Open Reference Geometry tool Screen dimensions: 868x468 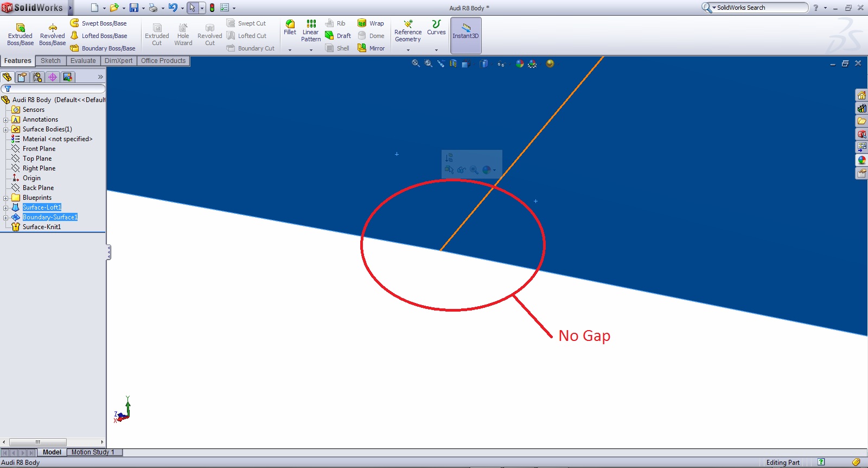(x=408, y=24)
